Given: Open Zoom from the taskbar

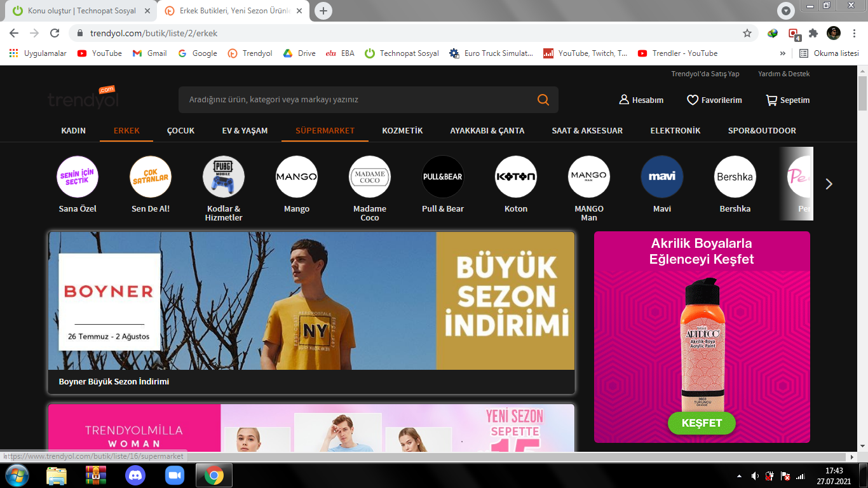Looking at the screenshot, I should [174, 475].
